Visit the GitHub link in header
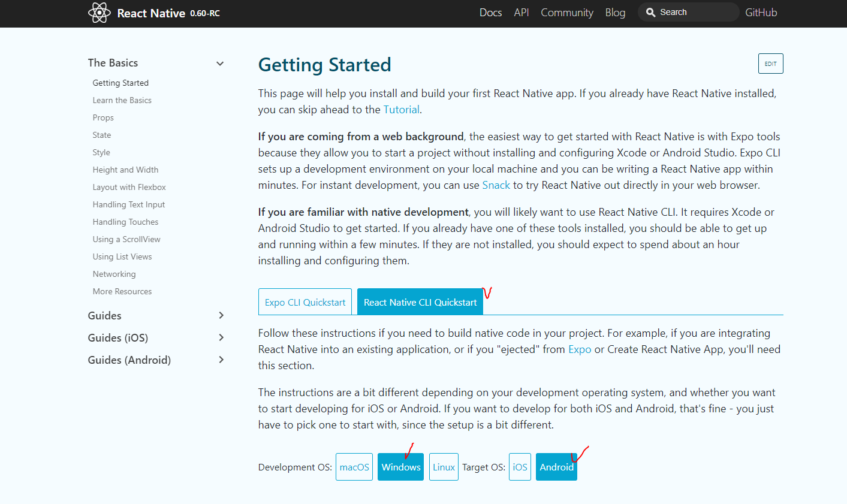Image resolution: width=847 pixels, height=504 pixels. [761, 13]
